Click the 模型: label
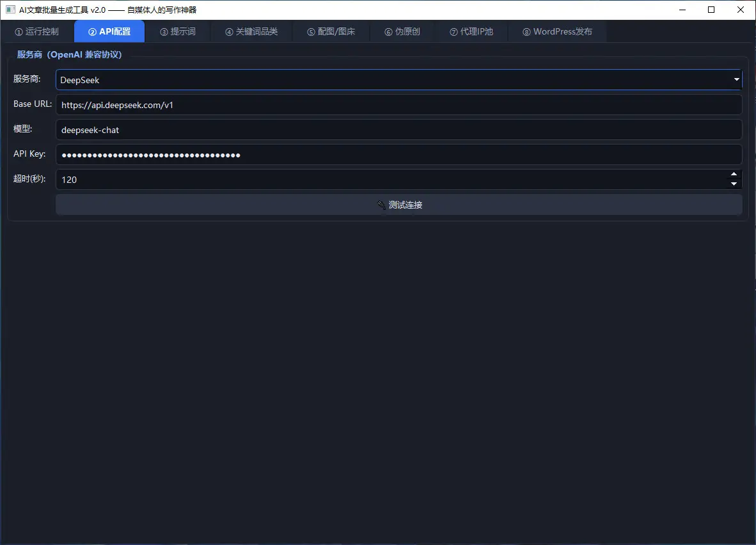 22,129
